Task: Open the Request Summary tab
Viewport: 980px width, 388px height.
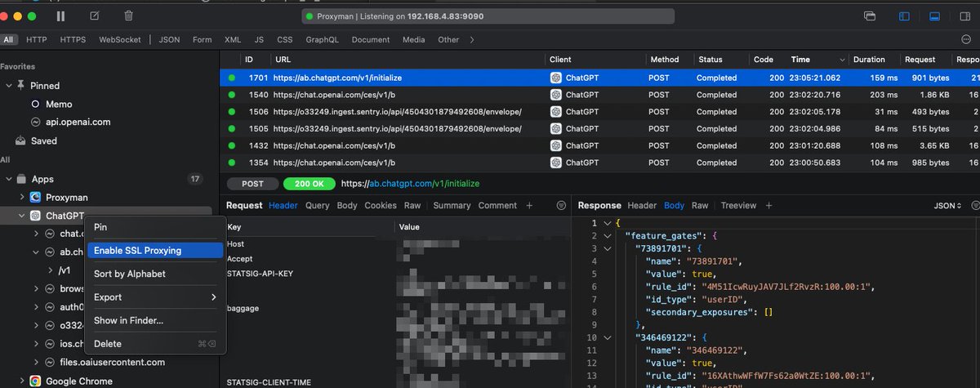Action: click(x=452, y=205)
